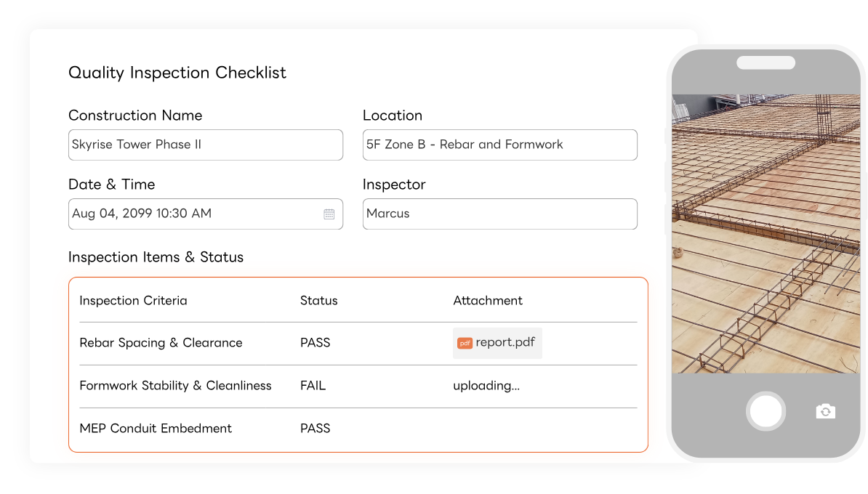Click the uploading... attachment status
This screenshot has height=494, width=868.
486,386
